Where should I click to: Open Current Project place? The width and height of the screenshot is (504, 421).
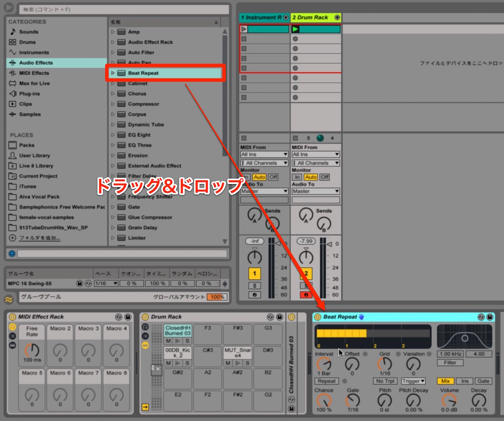pyautogui.click(x=38, y=176)
